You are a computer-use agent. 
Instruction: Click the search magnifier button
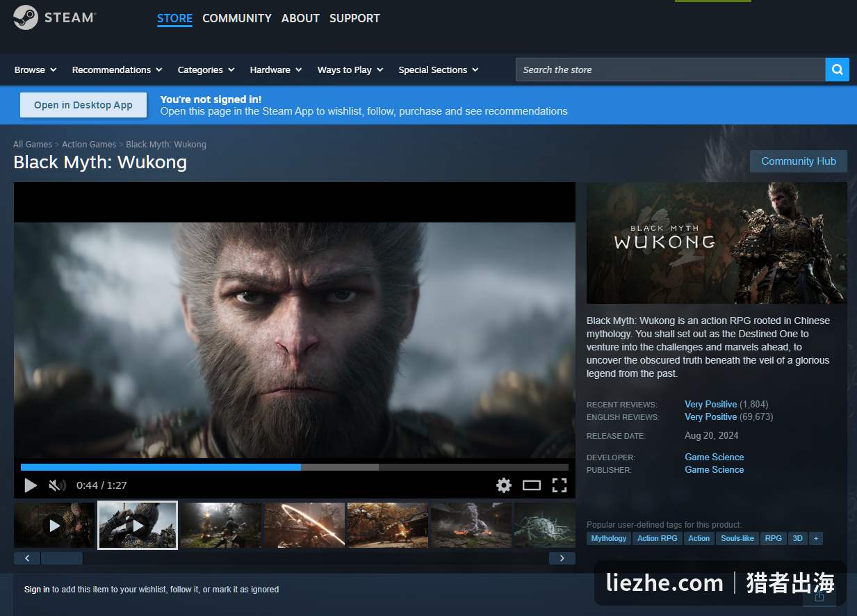[x=837, y=70]
